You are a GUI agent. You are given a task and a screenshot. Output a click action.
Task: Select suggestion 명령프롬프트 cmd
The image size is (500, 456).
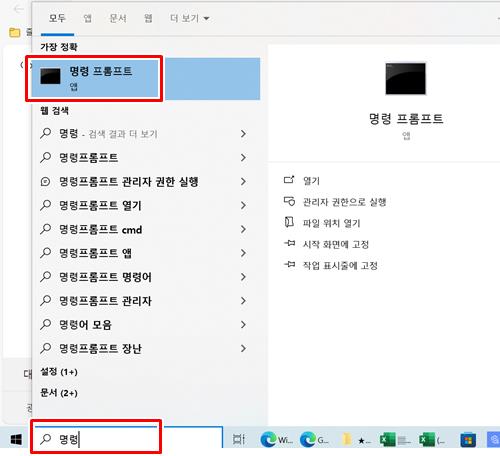point(146,229)
